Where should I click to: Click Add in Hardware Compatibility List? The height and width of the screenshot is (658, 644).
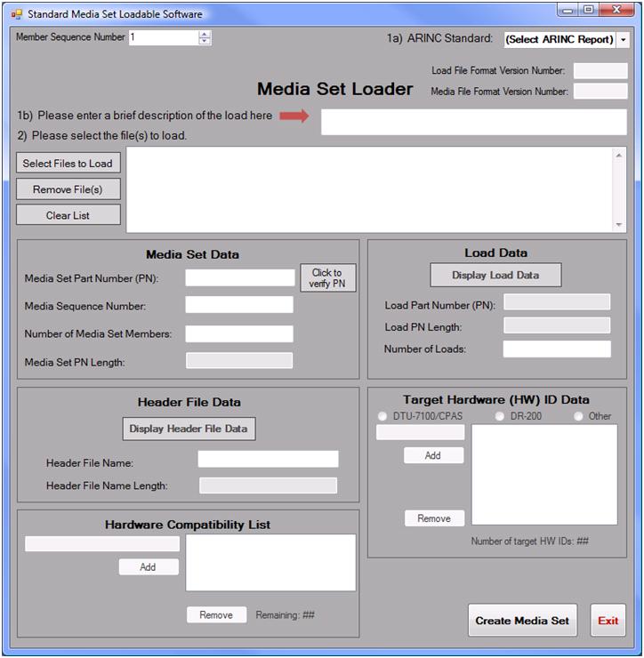point(149,567)
